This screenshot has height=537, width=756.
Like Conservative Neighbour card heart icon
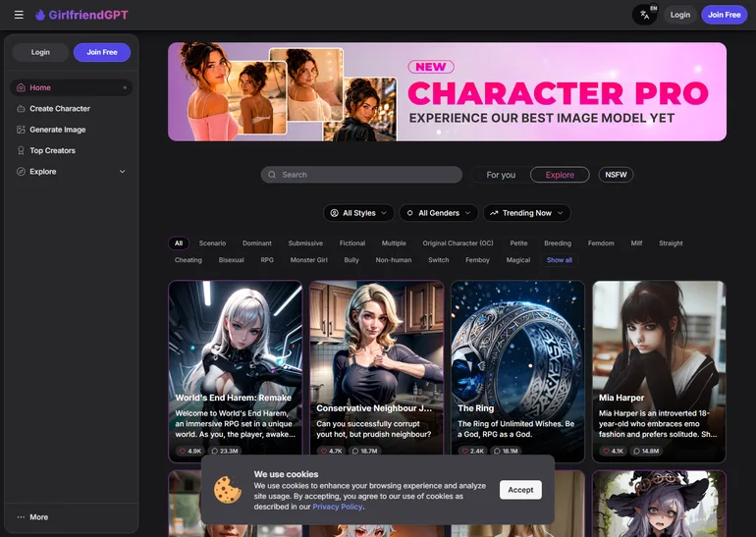tap(324, 452)
